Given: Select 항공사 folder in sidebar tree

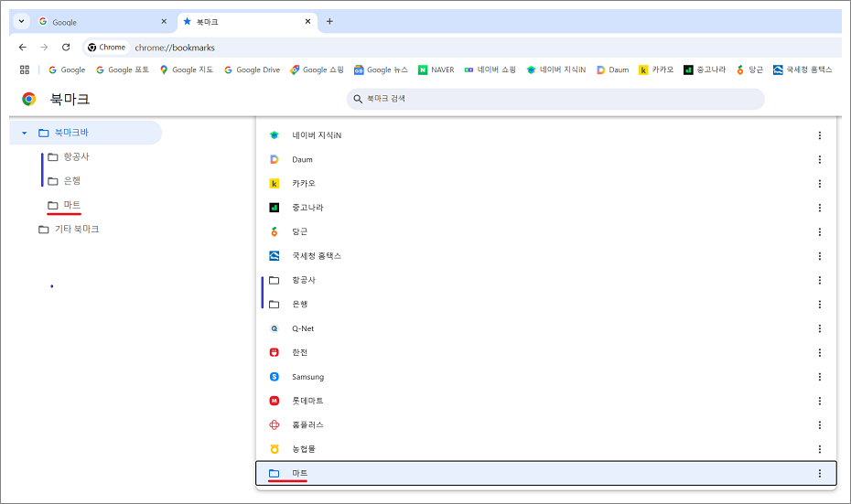Looking at the screenshot, I should 68,156.
